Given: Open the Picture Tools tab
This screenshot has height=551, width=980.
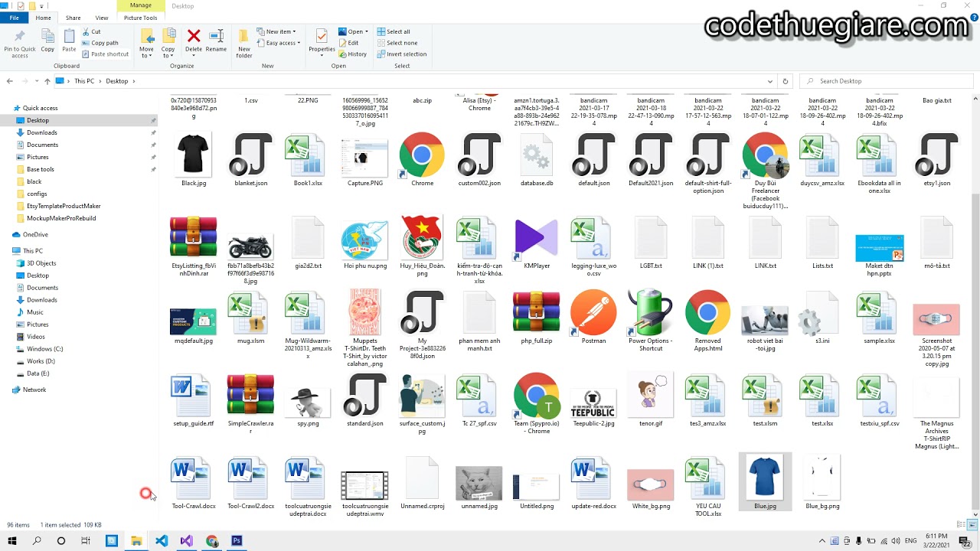Looking at the screenshot, I should click(x=140, y=18).
